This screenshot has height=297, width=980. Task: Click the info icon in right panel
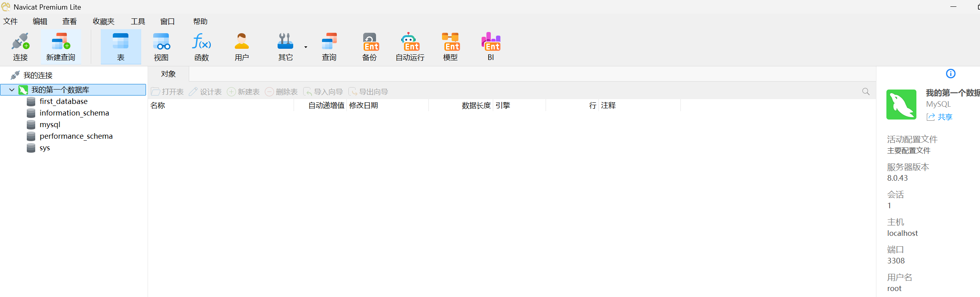pyautogui.click(x=951, y=74)
